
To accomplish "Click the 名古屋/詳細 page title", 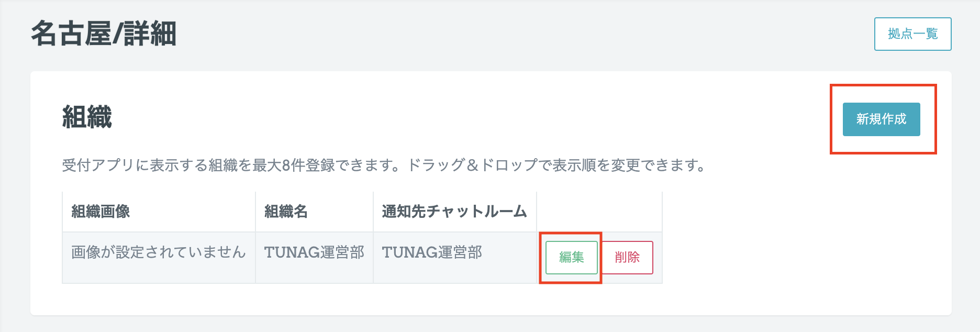I will [x=104, y=34].
